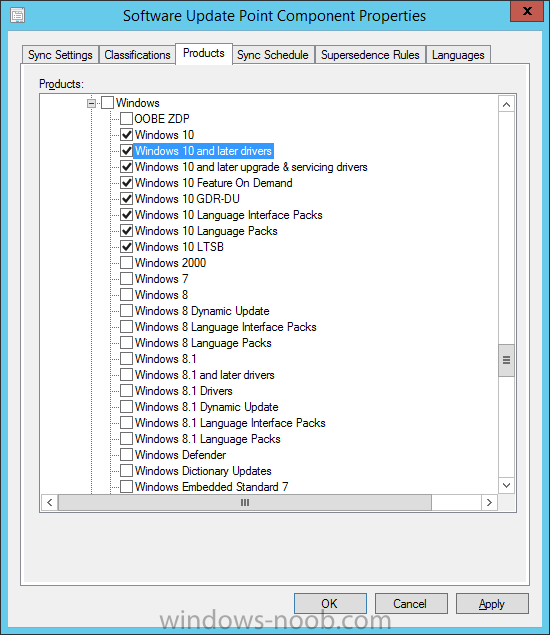Switch to the Sync Settings tab
Screen dimensions: 550x635
(60, 55)
